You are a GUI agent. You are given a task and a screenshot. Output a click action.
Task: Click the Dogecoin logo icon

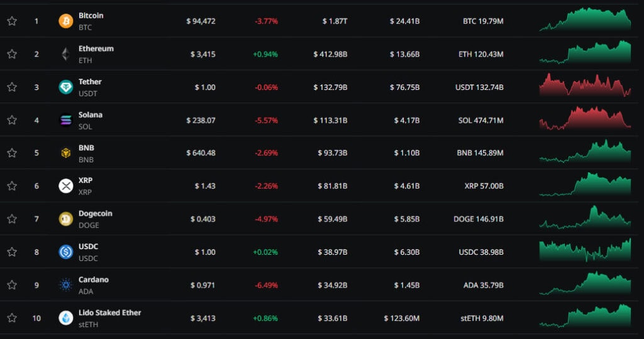coord(66,219)
